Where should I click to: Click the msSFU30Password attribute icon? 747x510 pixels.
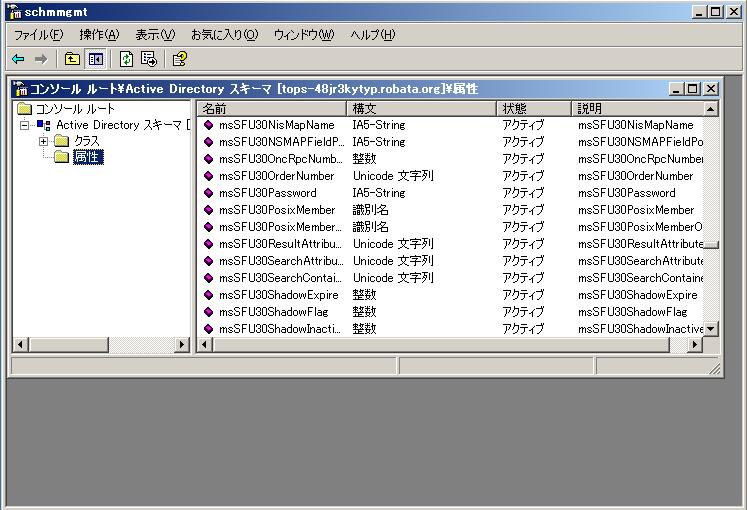pos(208,193)
